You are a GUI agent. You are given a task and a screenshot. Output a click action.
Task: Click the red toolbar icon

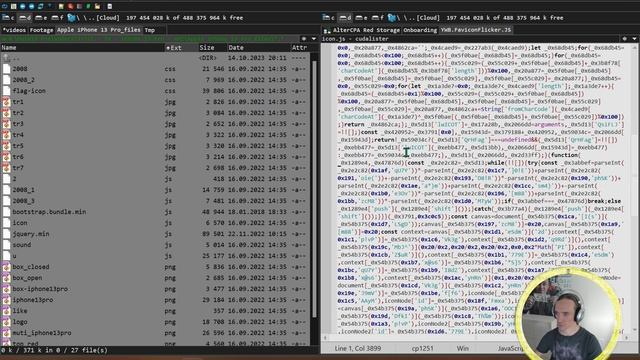(x=70, y=6)
